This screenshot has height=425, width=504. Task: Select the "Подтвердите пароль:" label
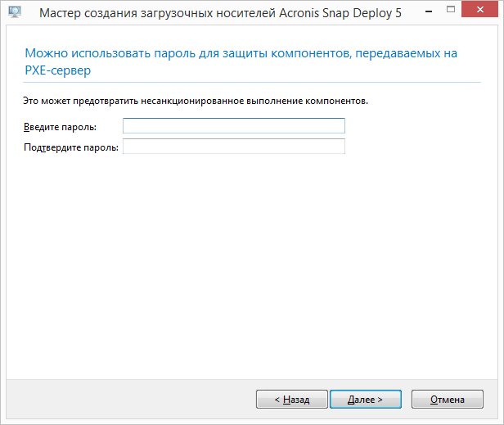[71, 147]
